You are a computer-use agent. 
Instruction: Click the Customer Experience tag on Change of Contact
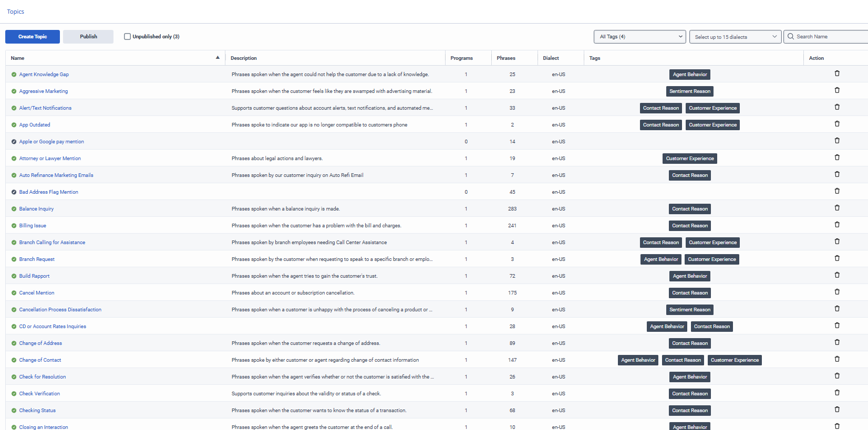pos(735,360)
